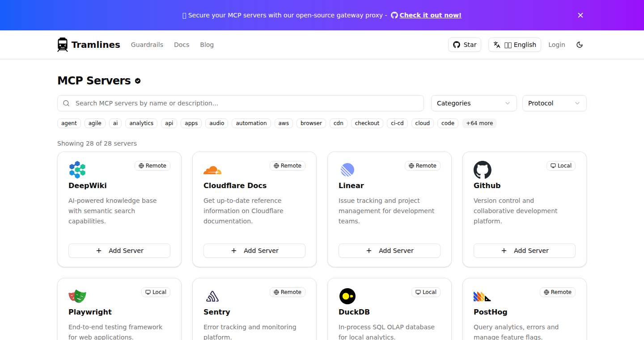The height and width of the screenshot is (340, 644).
Task: Click the DeepWiki card title
Action: point(88,185)
